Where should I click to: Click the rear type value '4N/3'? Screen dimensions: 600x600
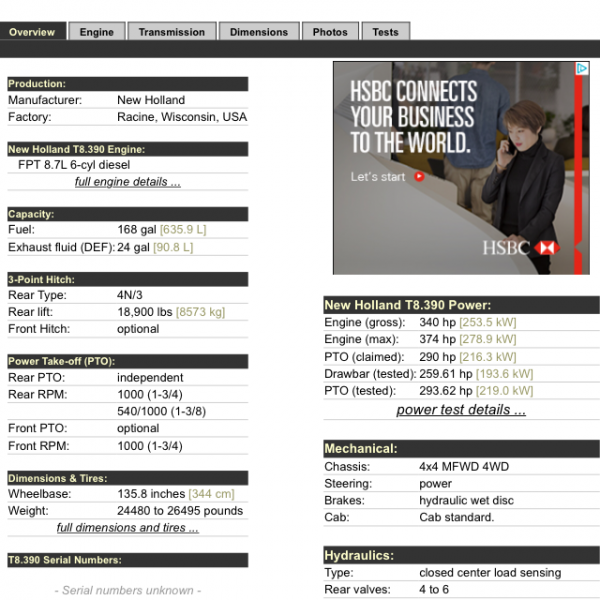tap(130, 295)
